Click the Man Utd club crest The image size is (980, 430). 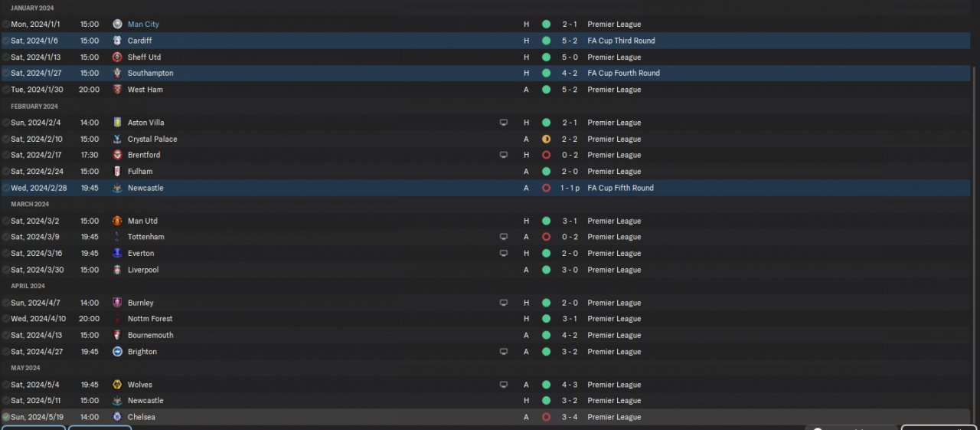click(117, 221)
